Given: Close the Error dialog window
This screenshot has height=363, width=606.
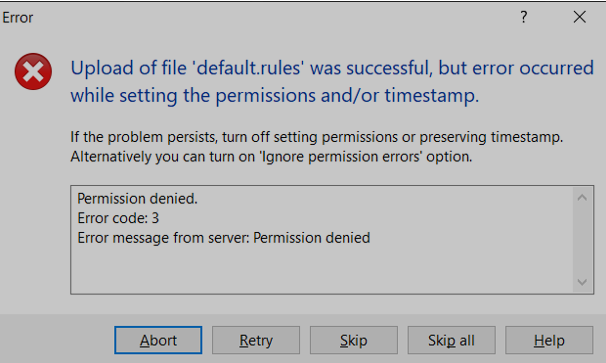Looking at the screenshot, I should (x=579, y=17).
